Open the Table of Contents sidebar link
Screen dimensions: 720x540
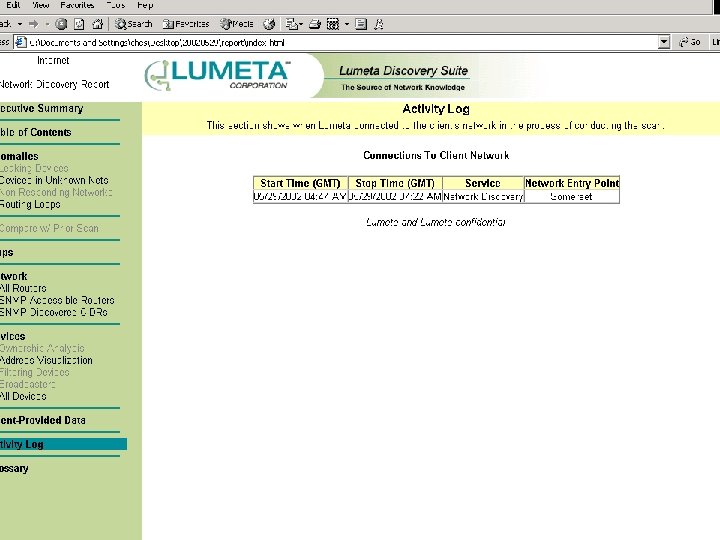pos(36,133)
